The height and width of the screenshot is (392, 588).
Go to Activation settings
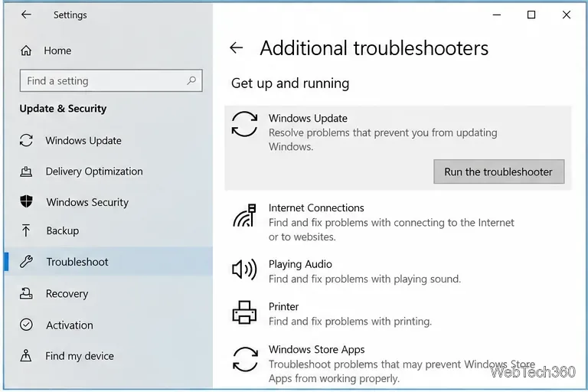point(70,325)
